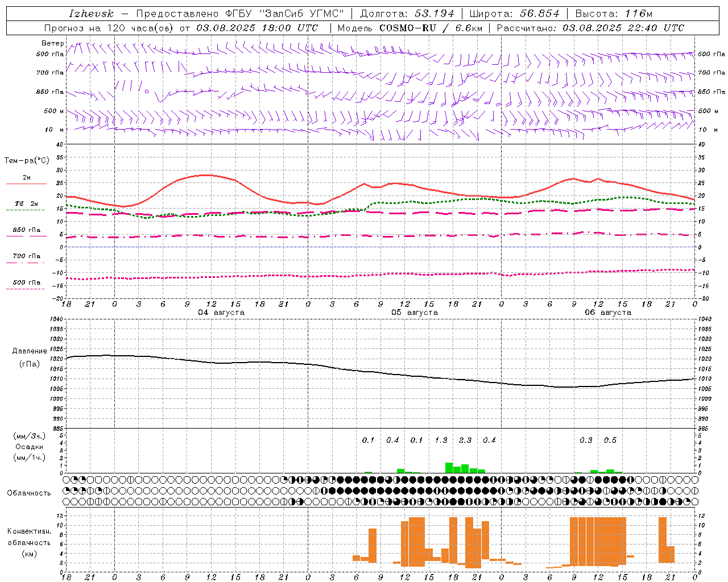Image resolution: width=728 pixels, height=582 pixels.
Task: Select the Долгота: 53.194 value
Action: point(407,14)
